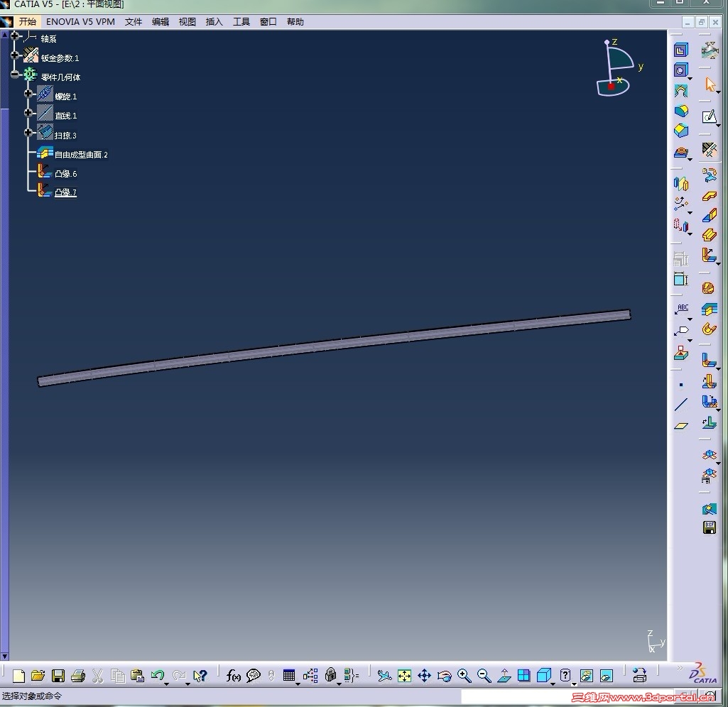Open the Formula f(x) editor
The width and height of the screenshot is (728, 707).
pyautogui.click(x=233, y=676)
